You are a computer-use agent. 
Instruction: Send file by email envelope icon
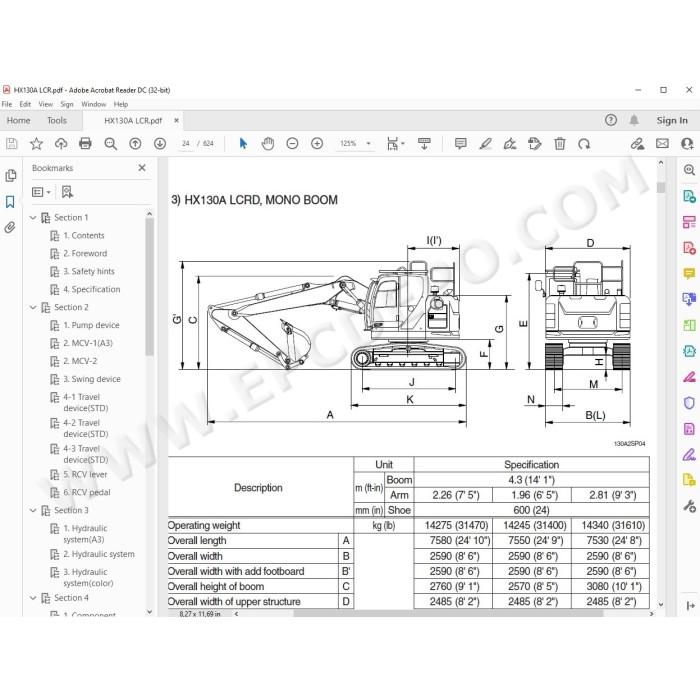[662, 143]
